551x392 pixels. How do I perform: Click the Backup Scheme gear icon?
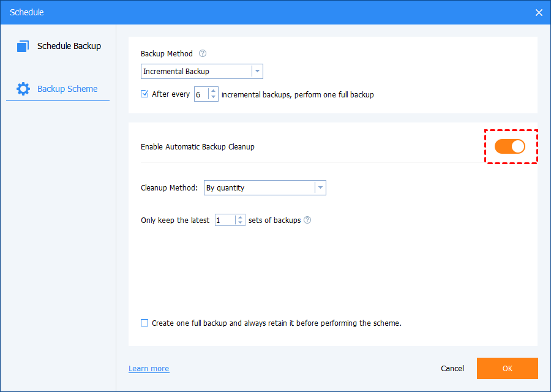click(x=23, y=89)
